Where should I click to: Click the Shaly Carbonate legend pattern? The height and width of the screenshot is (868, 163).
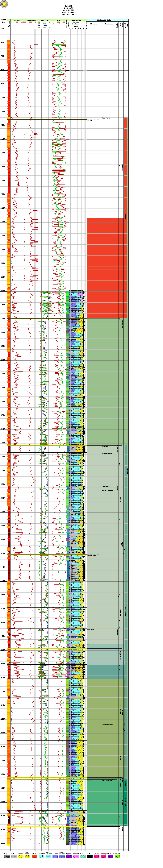tap(48, 856)
